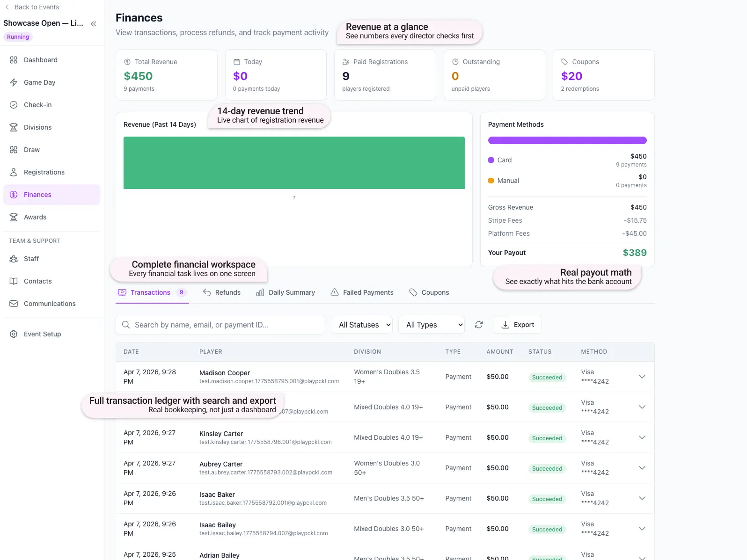The width and height of the screenshot is (747, 560).
Task: Open Event Setup settings
Action: pos(42,334)
